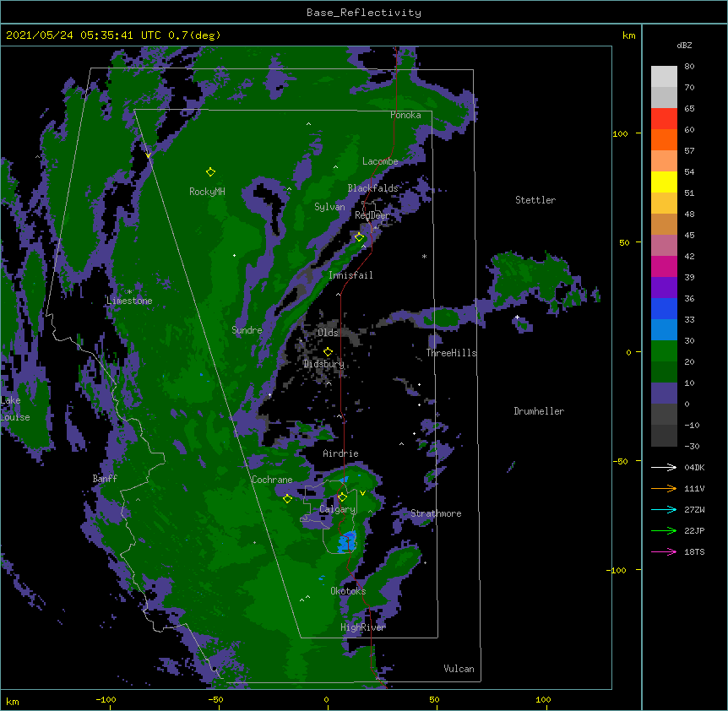Click the yellow diamond marker near Olds
The image size is (728, 711).
[x=328, y=351]
